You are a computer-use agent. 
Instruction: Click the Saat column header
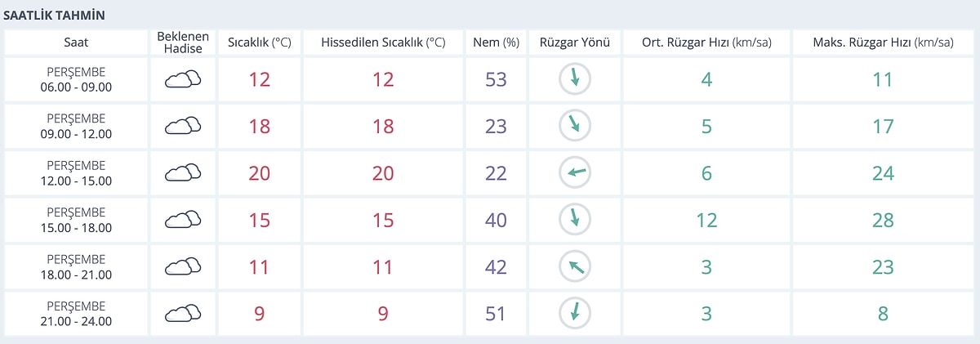[x=77, y=42]
